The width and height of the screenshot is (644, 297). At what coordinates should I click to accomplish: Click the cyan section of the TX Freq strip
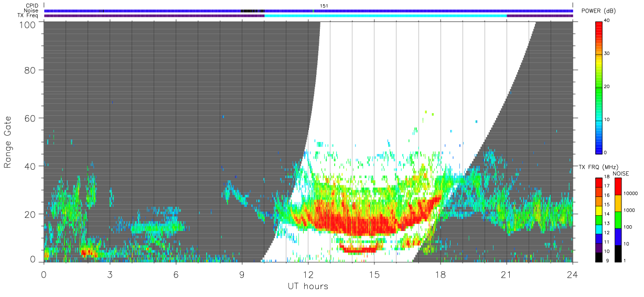(x=385, y=16)
